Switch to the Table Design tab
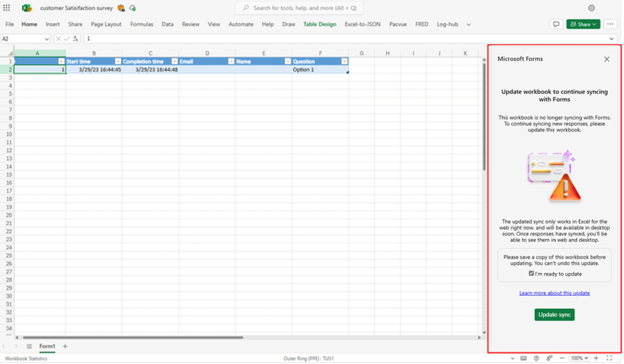Screen dimensions: 624x364 [x=319, y=24]
